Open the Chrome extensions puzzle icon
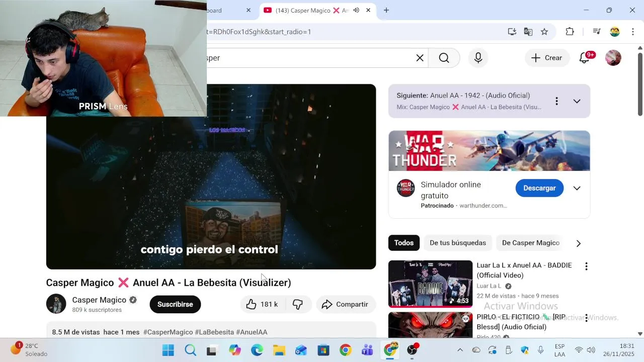The height and width of the screenshot is (362, 644). (x=570, y=32)
